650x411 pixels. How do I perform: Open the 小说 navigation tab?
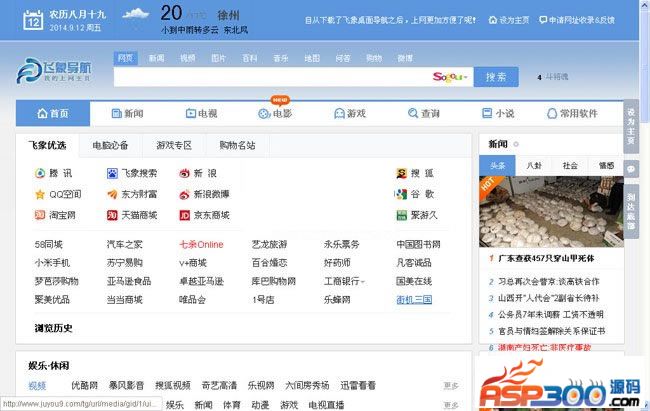(x=498, y=113)
